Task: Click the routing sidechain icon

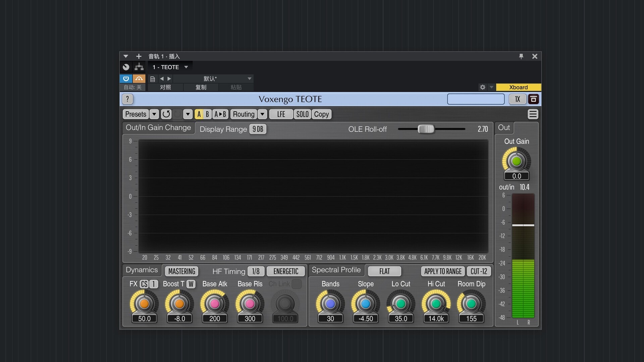Action: (x=139, y=67)
